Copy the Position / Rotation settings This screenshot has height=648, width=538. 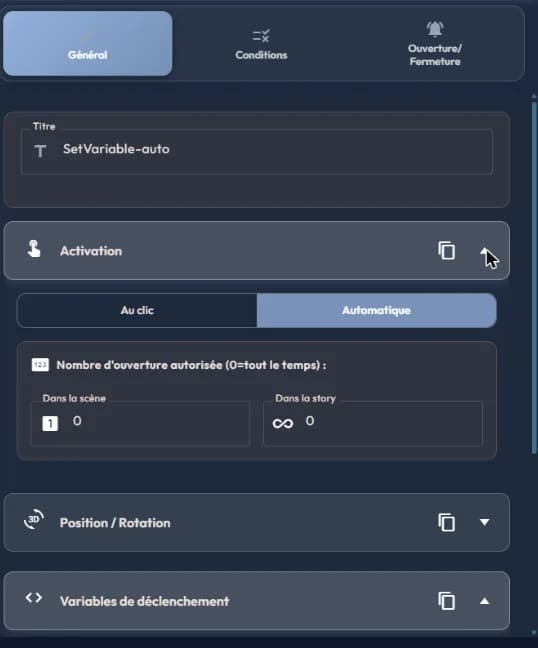446,522
